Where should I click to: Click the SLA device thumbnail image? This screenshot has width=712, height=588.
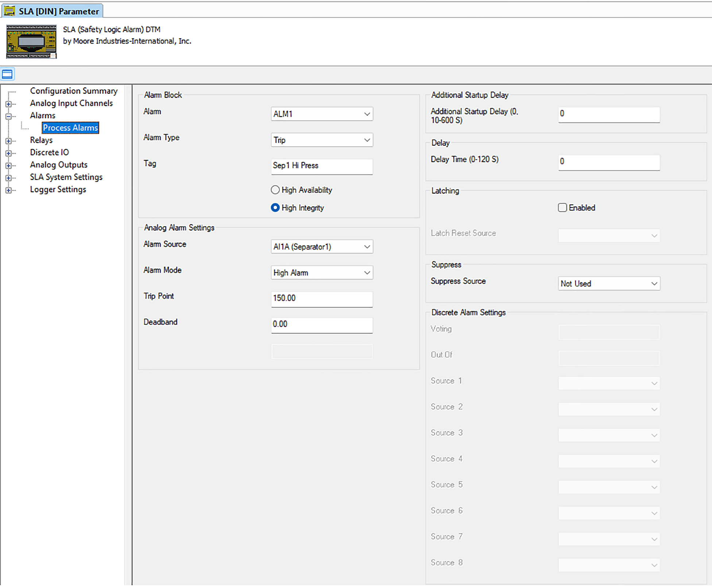[31, 42]
